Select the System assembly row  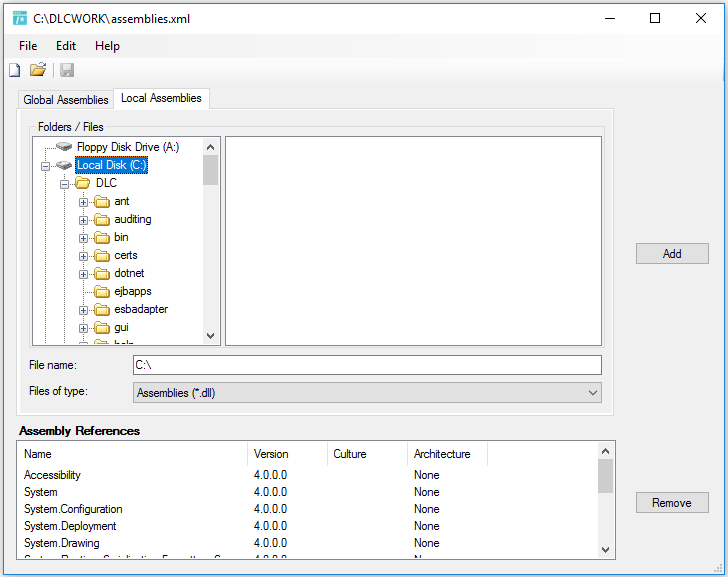point(308,492)
